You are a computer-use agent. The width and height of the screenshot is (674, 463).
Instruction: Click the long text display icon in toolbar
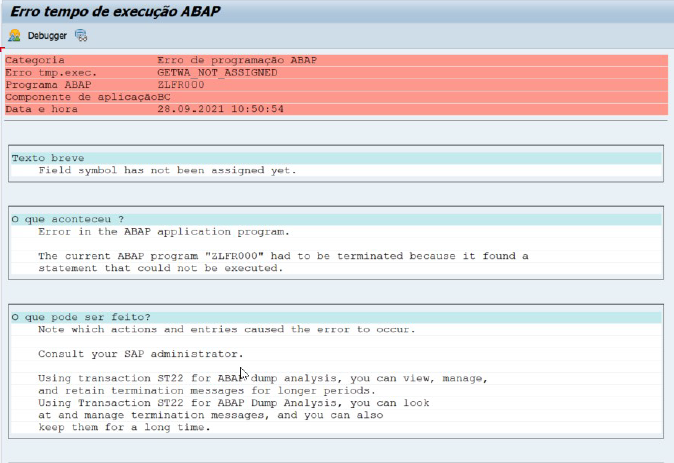(x=81, y=35)
